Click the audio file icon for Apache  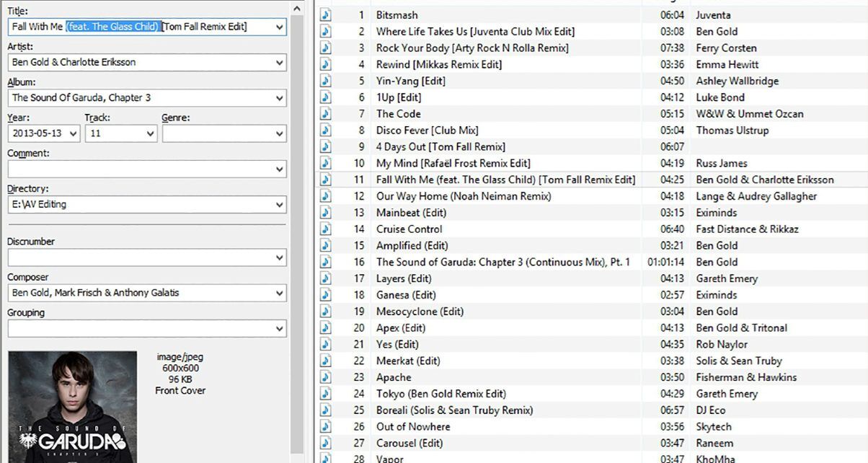[x=326, y=377]
